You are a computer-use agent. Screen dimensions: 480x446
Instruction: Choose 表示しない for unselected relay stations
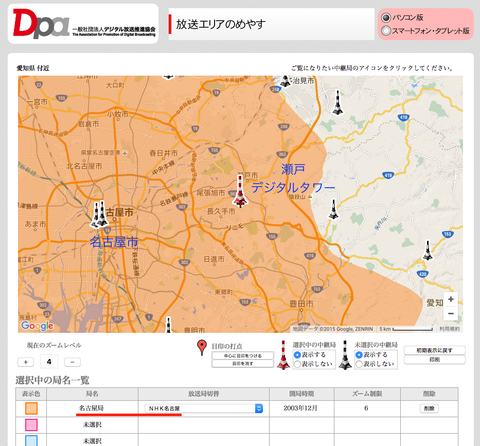(x=359, y=364)
